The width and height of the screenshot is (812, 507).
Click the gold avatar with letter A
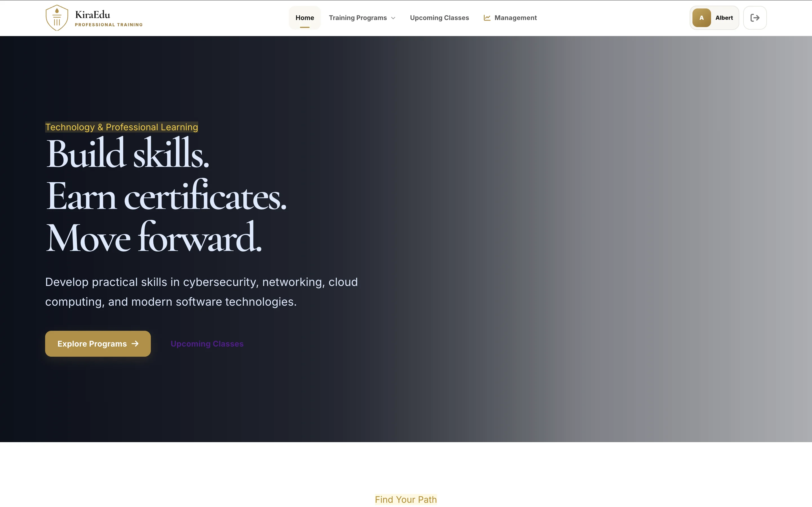pos(701,18)
